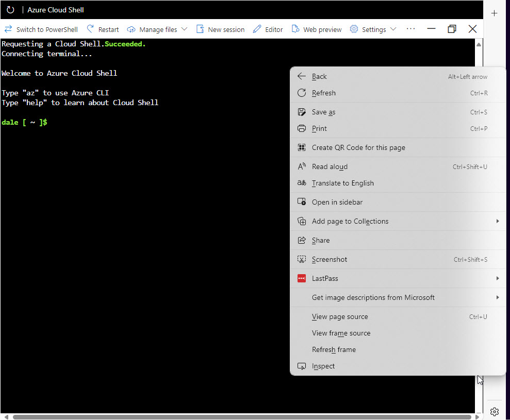The height and width of the screenshot is (420, 510).
Task: Open the more options ellipsis in toolbar
Action: (411, 29)
